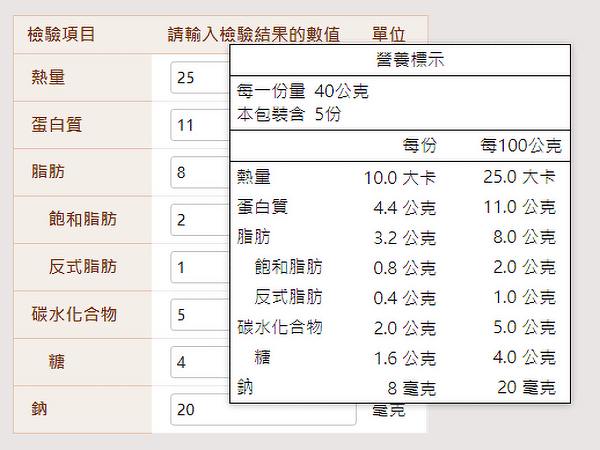The image size is (600, 450).
Task: Click the 熱量 input field containing 25
Action: [x=200, y=77]
